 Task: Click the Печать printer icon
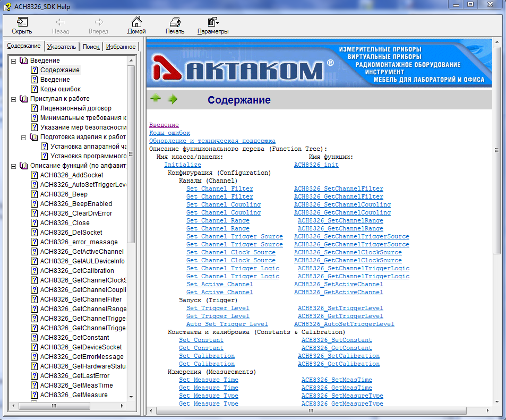[x=175, y=22]
